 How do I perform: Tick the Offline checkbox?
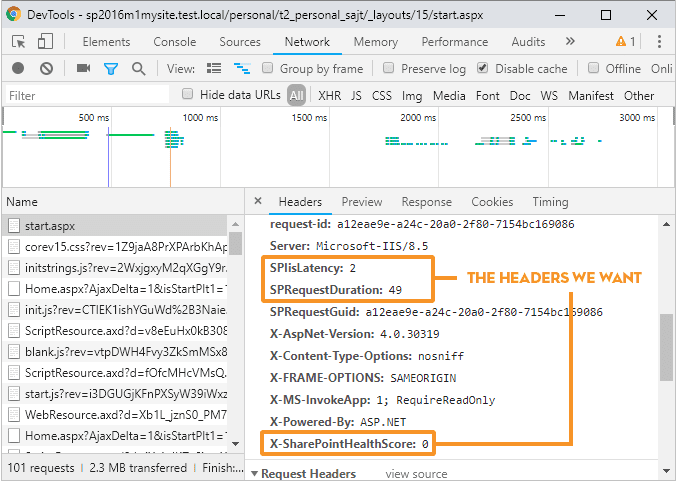594,68
